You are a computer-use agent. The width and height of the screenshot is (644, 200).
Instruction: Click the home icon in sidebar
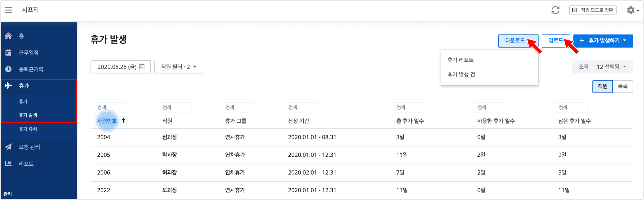click(x=8, y=36)
